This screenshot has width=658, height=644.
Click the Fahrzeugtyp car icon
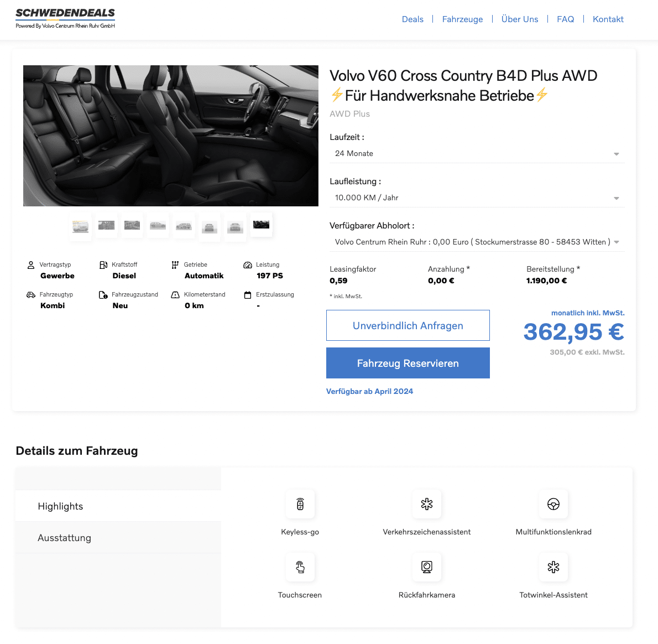30,295
